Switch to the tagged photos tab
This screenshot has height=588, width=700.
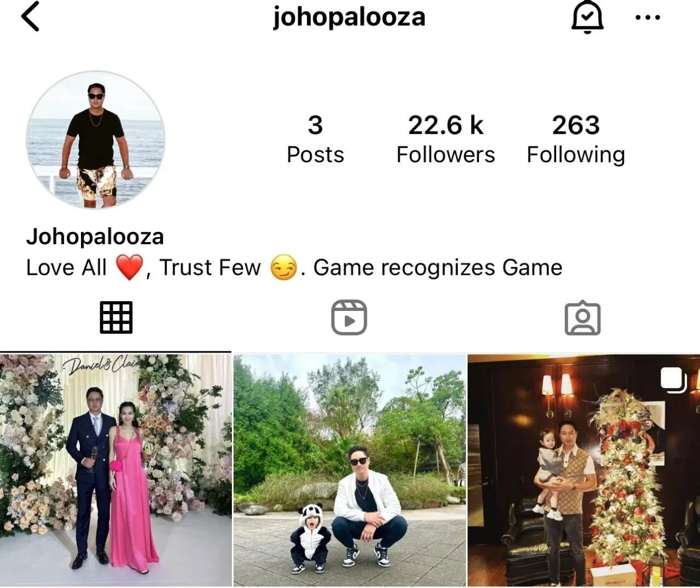582,317
